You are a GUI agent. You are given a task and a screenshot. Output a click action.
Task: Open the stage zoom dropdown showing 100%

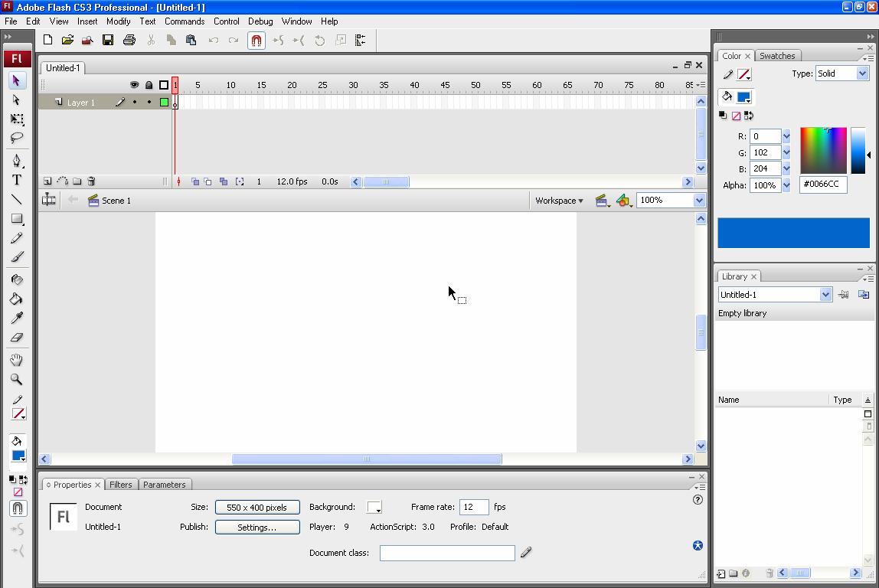(695, 200)
